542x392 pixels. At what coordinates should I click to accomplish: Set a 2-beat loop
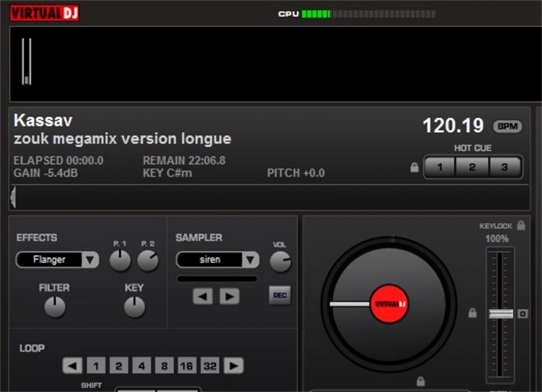click(x=119, y=366)
